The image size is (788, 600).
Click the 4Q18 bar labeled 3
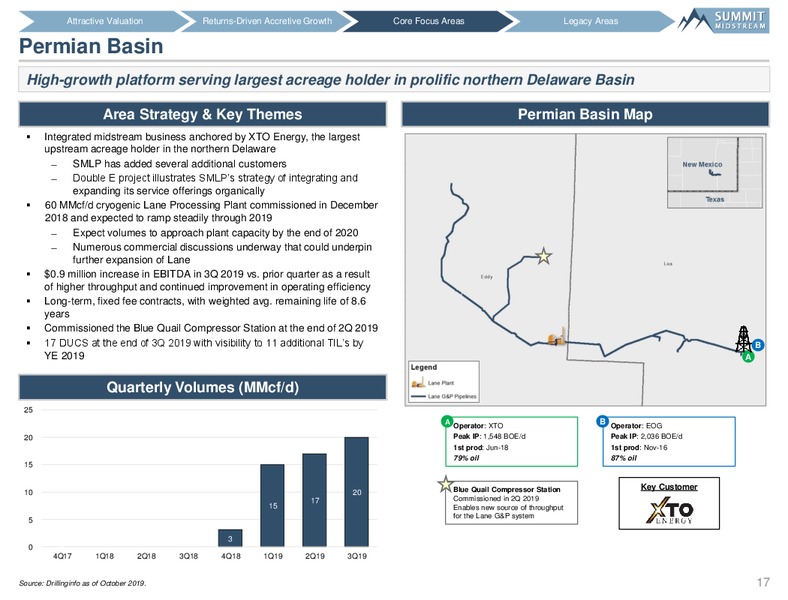coord(230,538)
